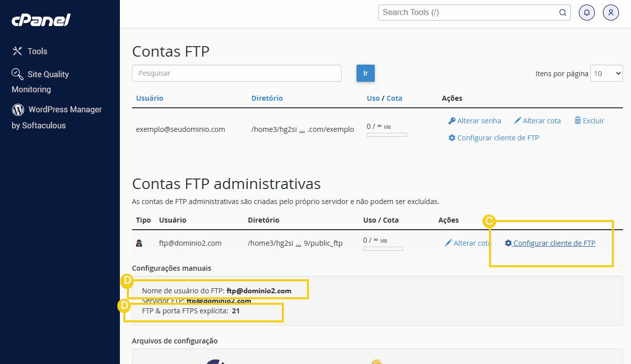
Task: Click the Configurações manuais heading
Action: (172, 268)
